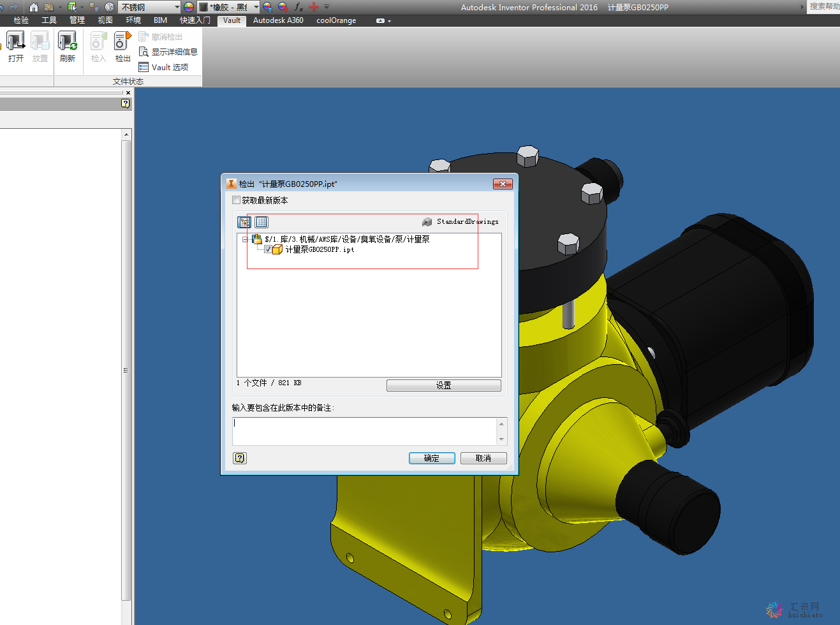Image resolution: width=840 pixels, height=625 pixels.
Task: Click the 刷新 (Refresh) icon
Action: click(x=68, y=46)
